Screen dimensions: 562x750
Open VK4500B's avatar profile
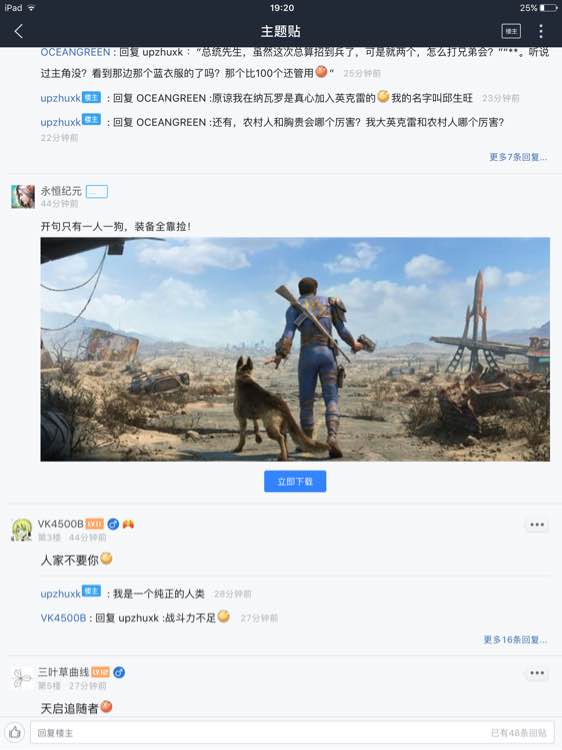22,529
